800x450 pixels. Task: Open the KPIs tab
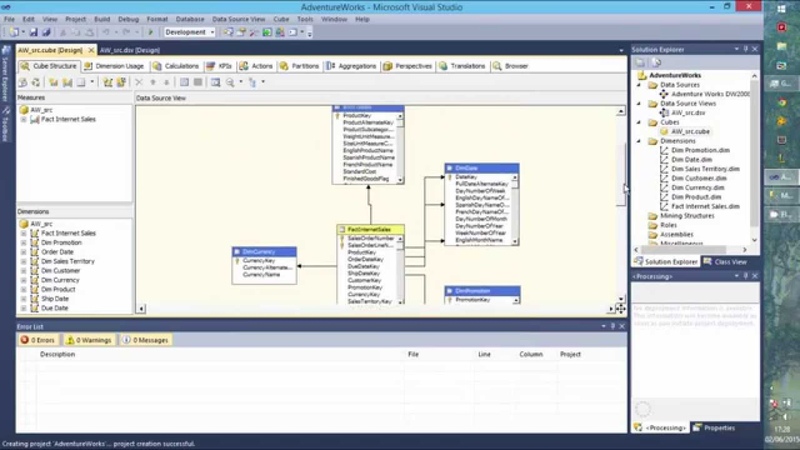(x=219, y=66)
